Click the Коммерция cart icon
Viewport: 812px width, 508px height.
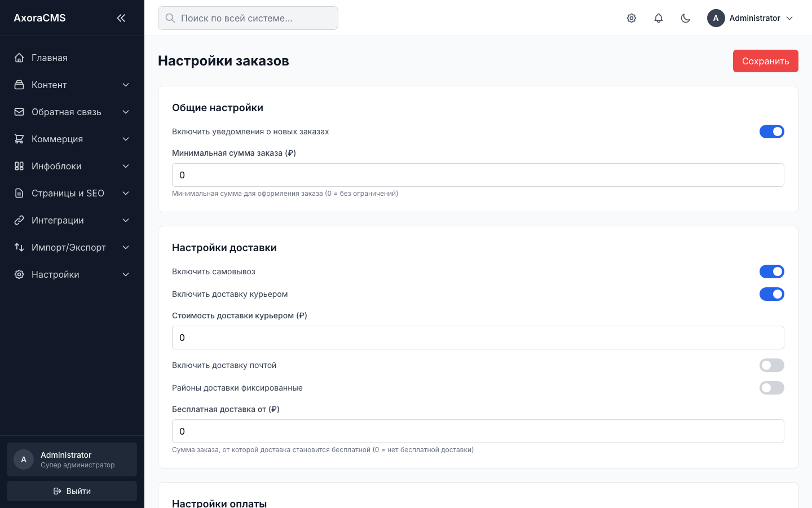point(19,139)
